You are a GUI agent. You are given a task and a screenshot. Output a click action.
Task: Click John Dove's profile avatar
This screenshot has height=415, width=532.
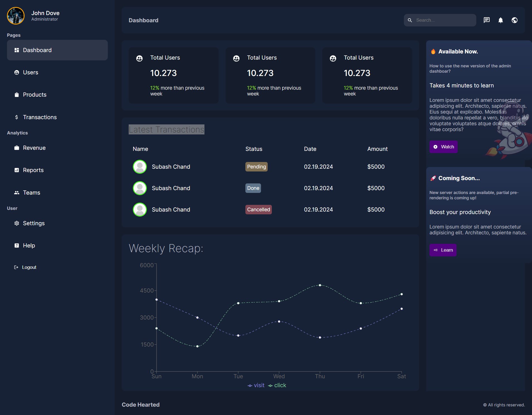[x=16, y=16]
